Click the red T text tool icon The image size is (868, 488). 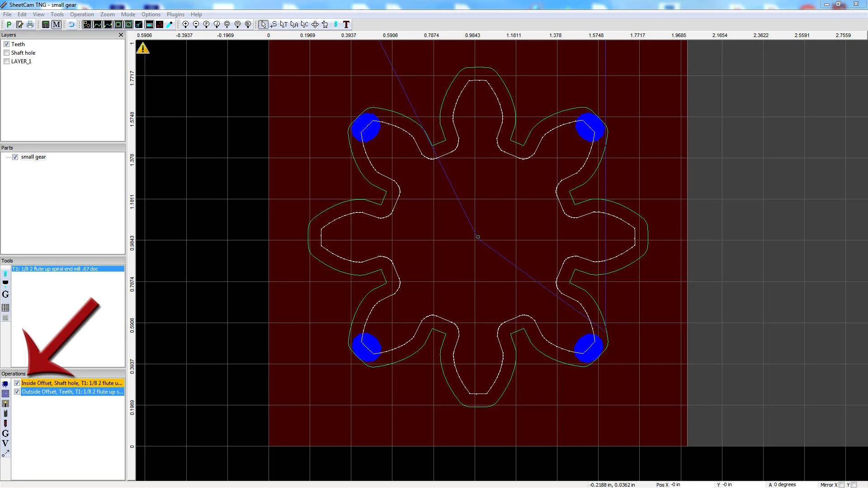click(x=346, y=24)
